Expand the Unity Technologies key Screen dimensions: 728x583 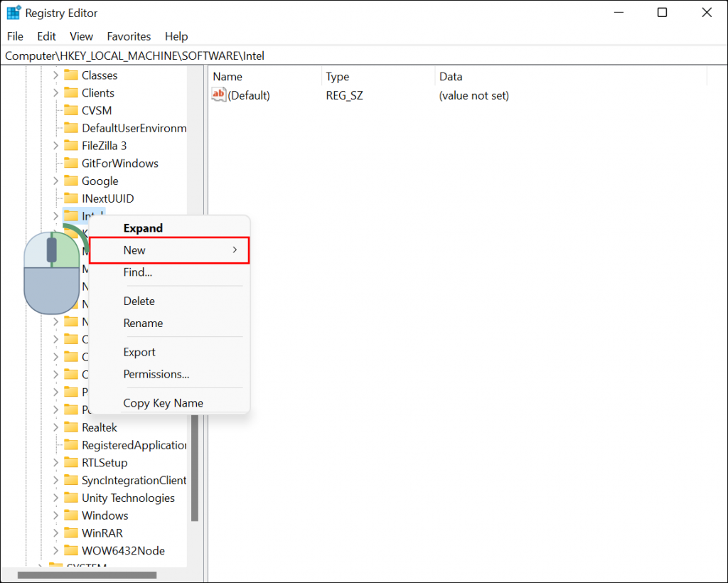point(56,498)
